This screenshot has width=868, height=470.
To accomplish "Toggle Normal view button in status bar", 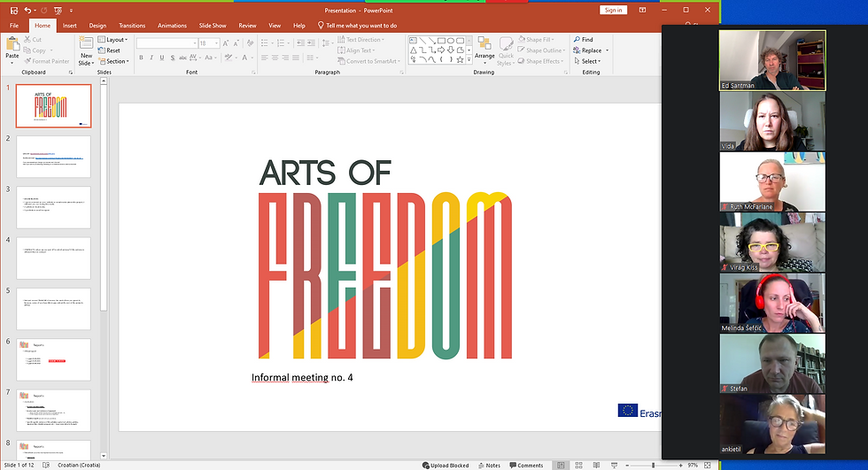I will tap(561, 466).
